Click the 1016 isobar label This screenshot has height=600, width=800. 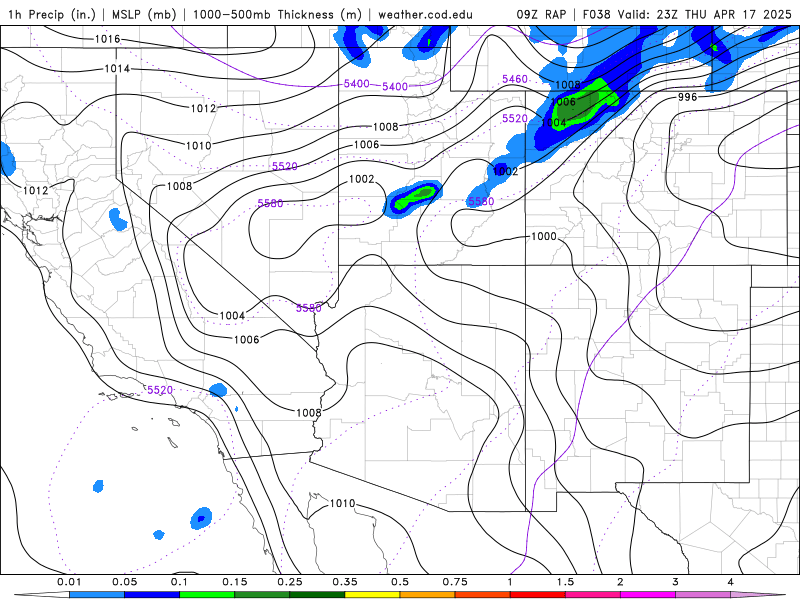108,39
